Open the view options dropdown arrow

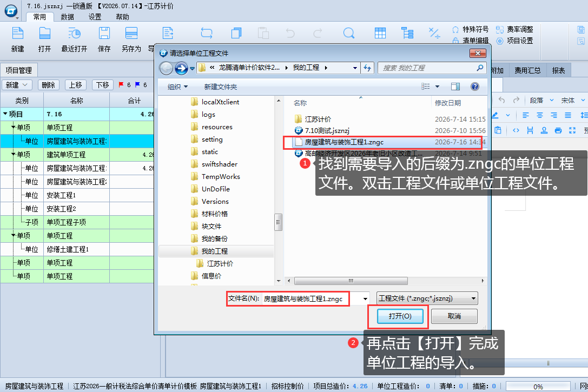(437, 87)
